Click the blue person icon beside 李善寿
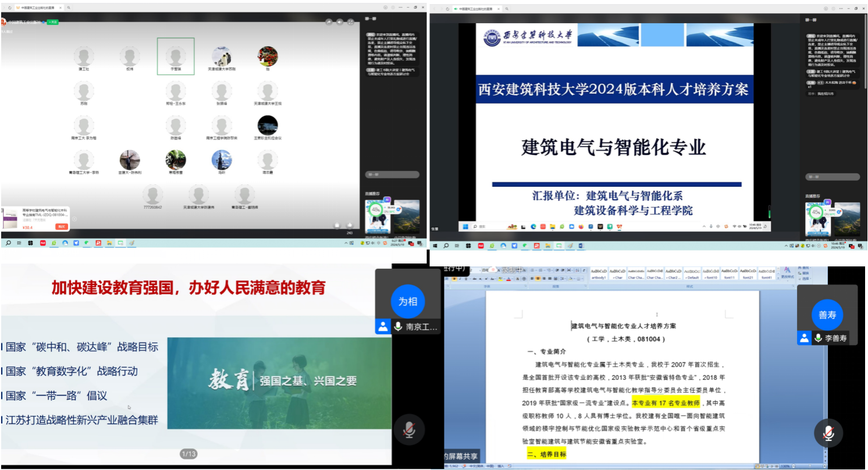The height and width of the screenshot is (470, 868). click(804, 337)
